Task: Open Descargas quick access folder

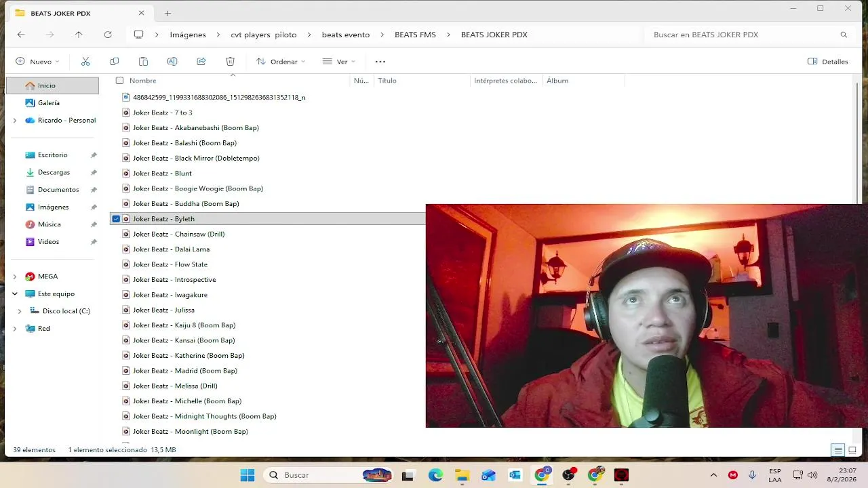Action: 54,173
